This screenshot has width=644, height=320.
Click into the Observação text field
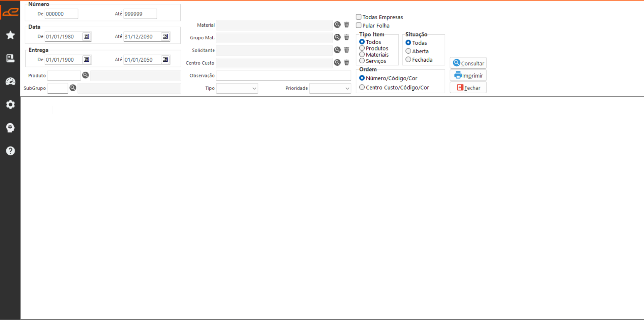pyautogui.click(x=283, y=75)
